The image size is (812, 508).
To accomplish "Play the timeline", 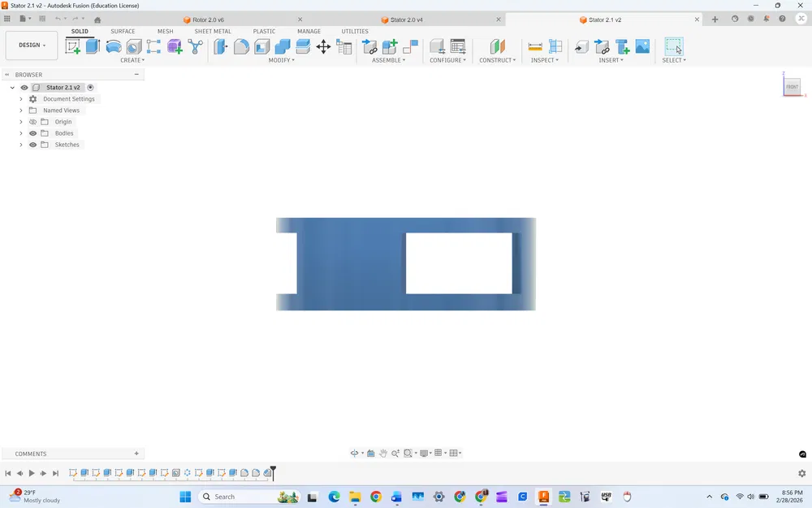I will [x=32, y=473].
